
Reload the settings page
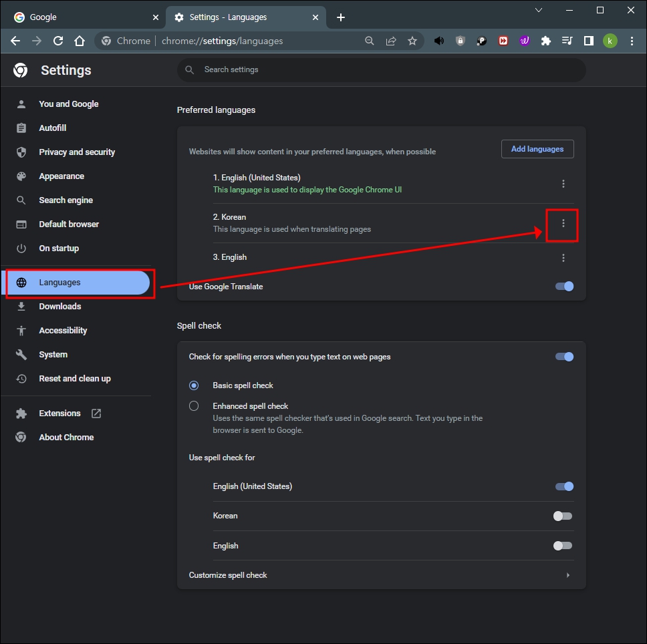tap(58, 41)
